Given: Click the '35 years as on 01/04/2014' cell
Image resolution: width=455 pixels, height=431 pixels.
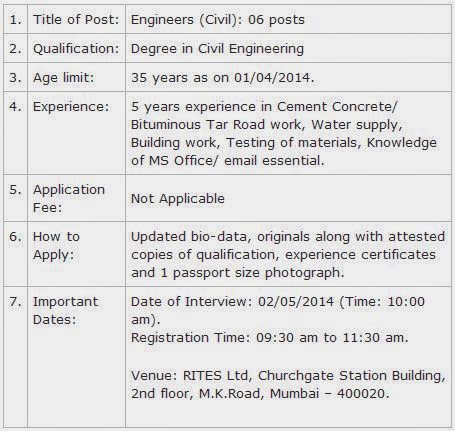Looking at the screenshot, I should [288, 77].
